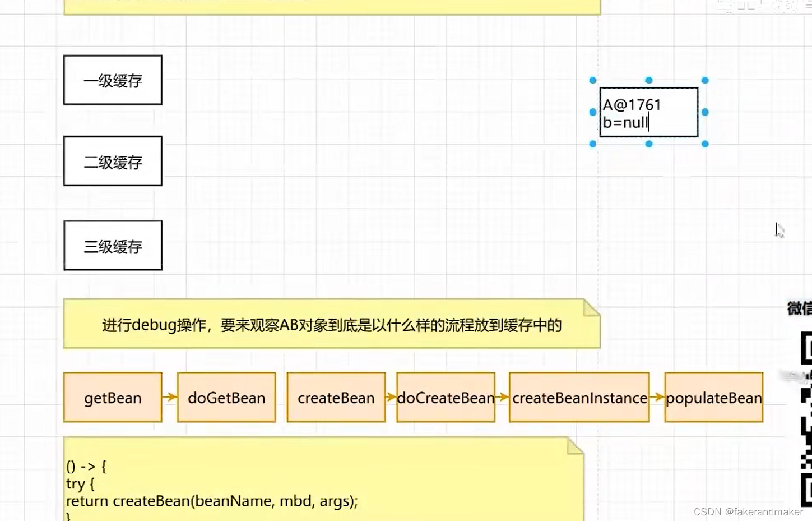Select the 三级缓存 box

pos(113,246)
